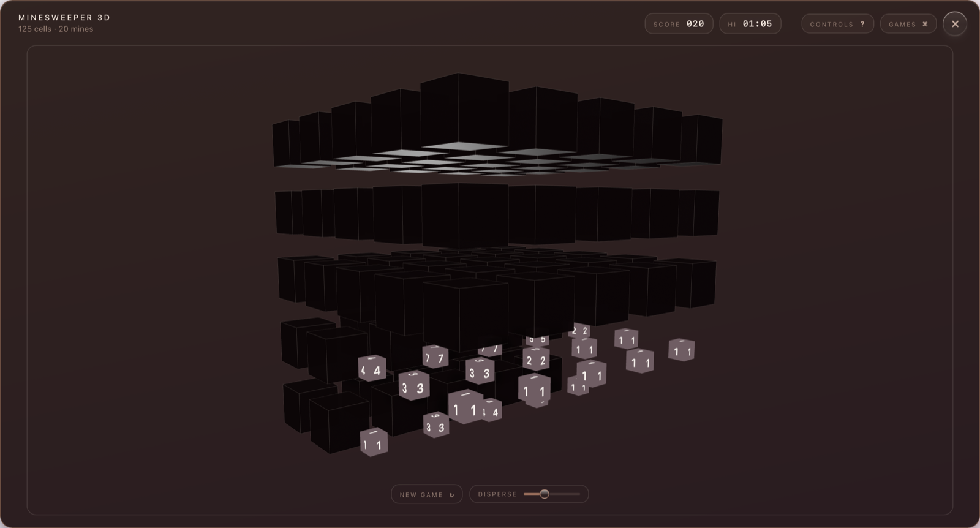Click the refresh icon inside New Game

(452, 495)
